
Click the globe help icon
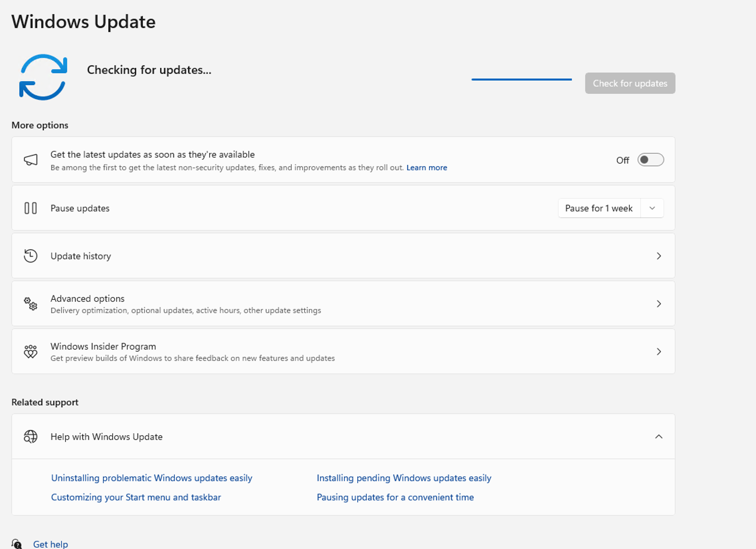[x=31, y=437]
